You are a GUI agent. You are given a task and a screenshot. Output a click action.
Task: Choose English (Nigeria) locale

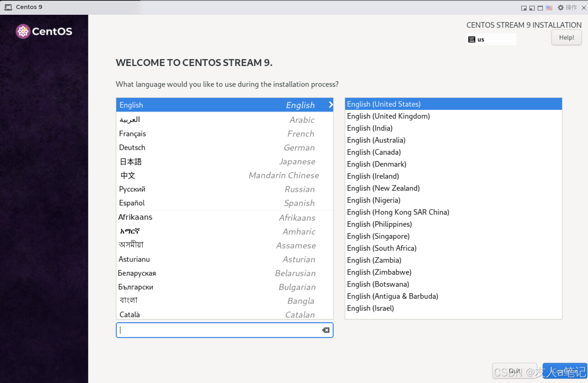click(453, 200)
